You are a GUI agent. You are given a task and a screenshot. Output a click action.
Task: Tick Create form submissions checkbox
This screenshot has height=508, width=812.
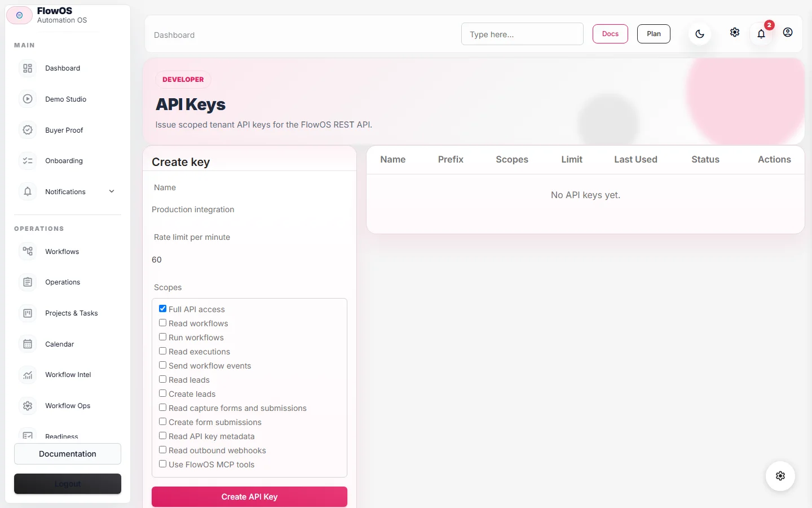[162, 422]
